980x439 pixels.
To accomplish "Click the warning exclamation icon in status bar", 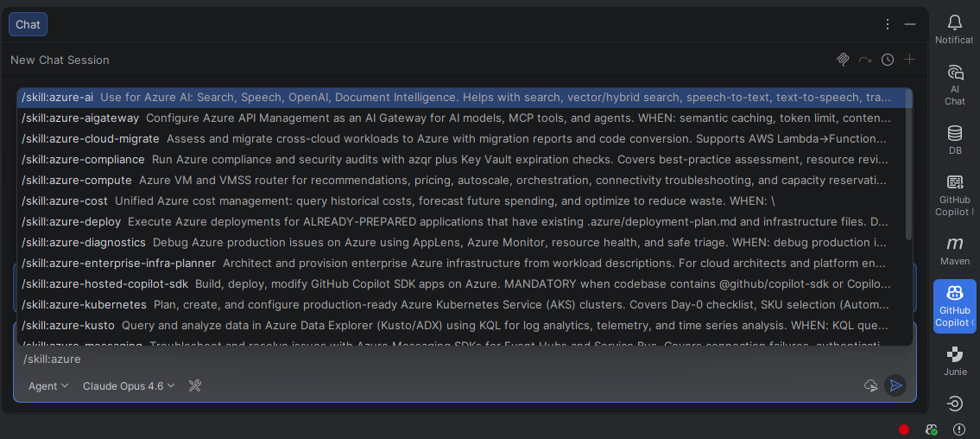I will point(958,429).
